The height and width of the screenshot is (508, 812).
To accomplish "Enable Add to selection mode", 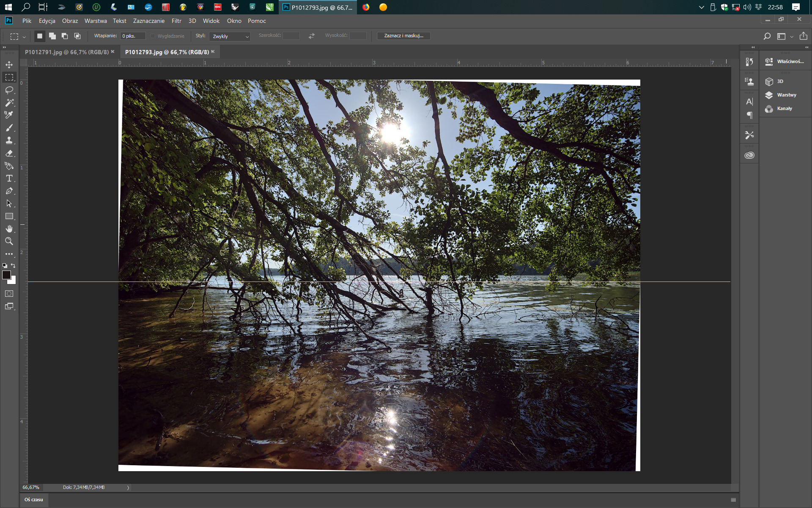I will 52,36.
